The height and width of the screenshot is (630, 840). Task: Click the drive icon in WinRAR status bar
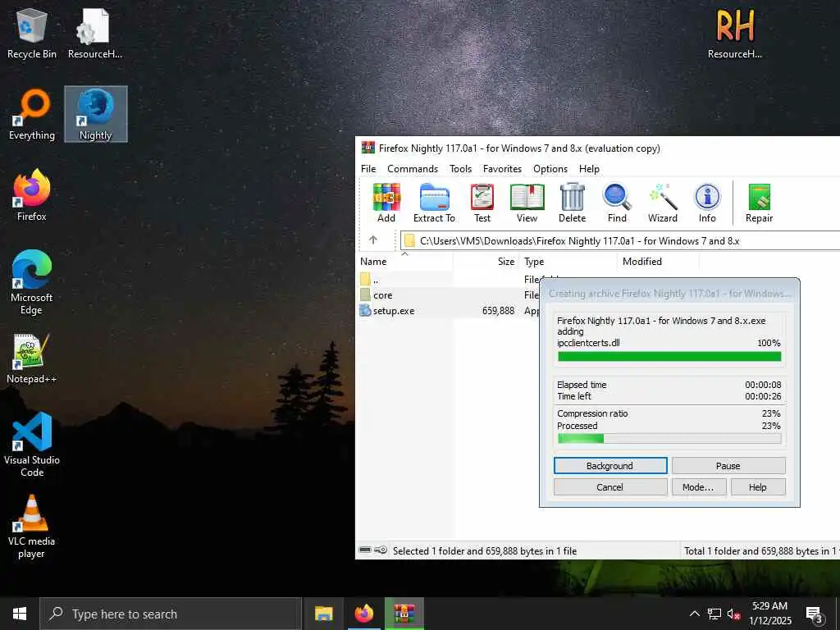(x=365, y=550)
